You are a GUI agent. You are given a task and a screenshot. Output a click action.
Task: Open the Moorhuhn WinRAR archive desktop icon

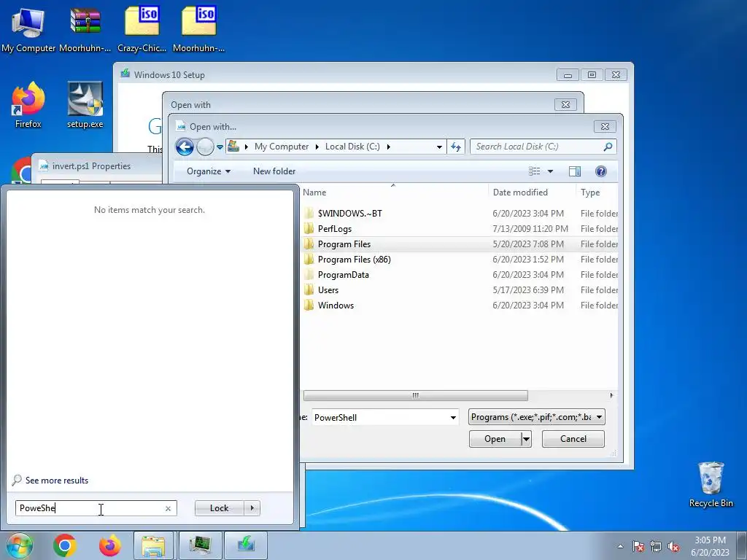tap(85, 28)
